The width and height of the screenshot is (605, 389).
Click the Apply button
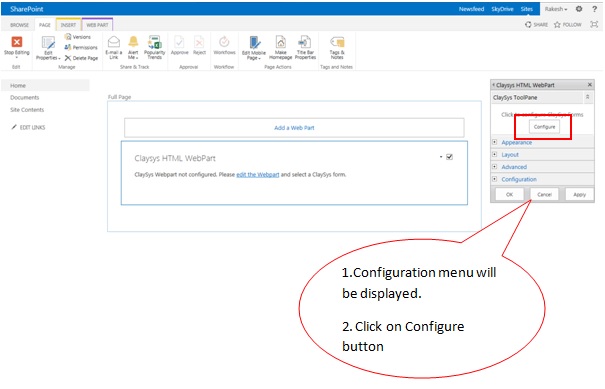(x=579, y=194)
